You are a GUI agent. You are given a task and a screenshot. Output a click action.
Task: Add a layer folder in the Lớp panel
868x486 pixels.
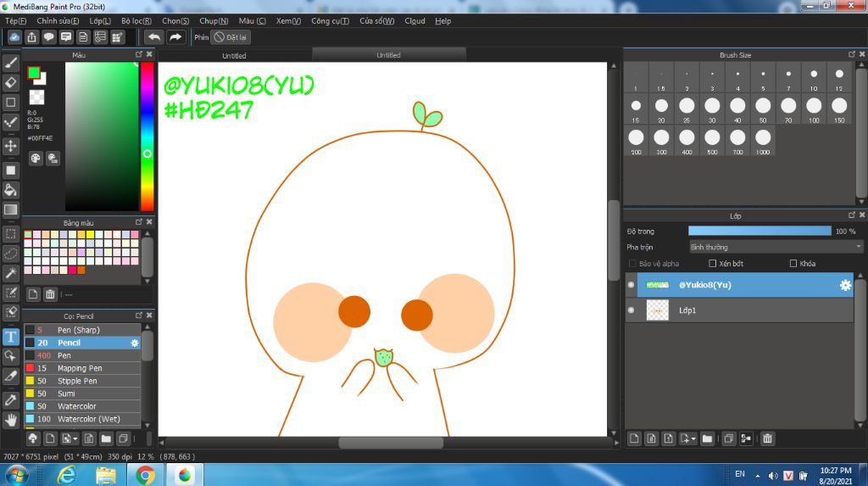(707, 439)
